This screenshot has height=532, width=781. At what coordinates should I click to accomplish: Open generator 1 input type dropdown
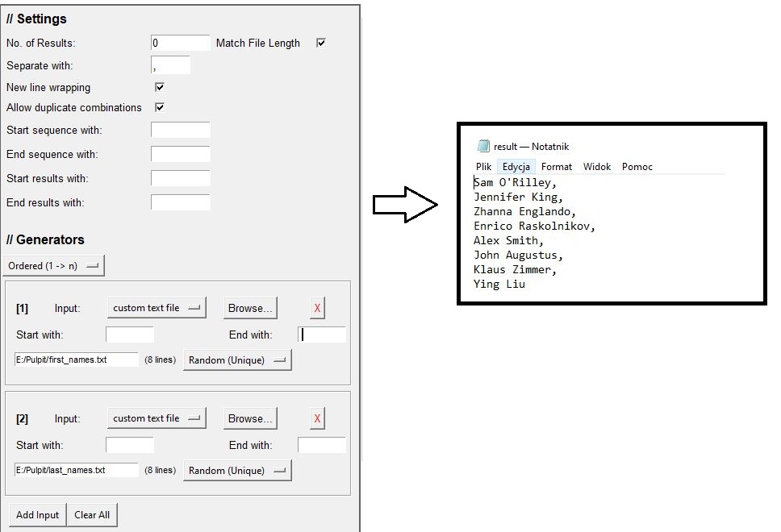(x=157, y=308)
